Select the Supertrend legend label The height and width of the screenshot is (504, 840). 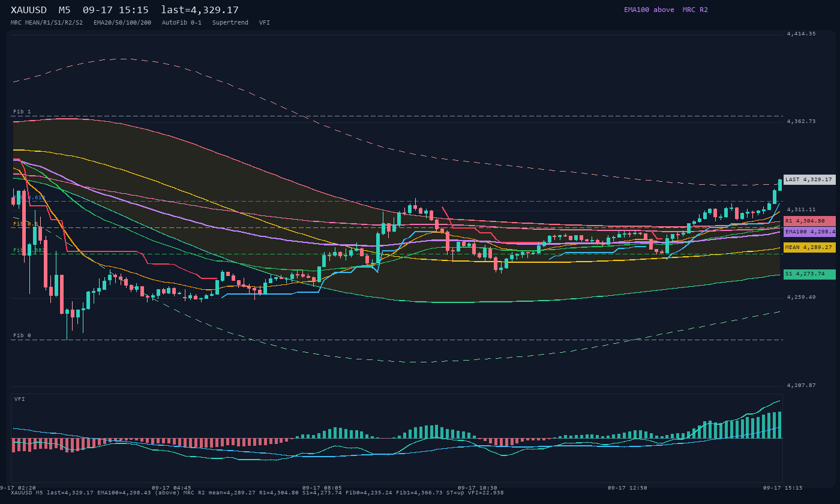coord(230,23)
